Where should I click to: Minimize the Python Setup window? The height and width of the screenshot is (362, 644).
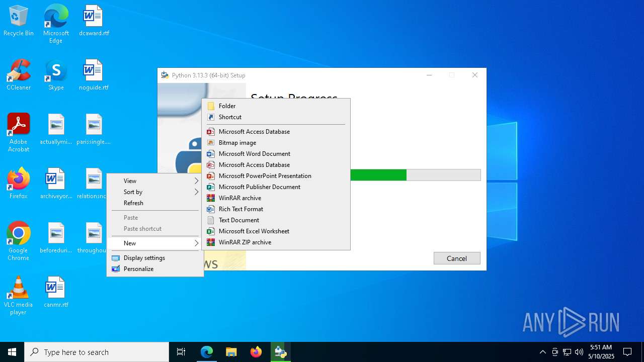(429, 75)
